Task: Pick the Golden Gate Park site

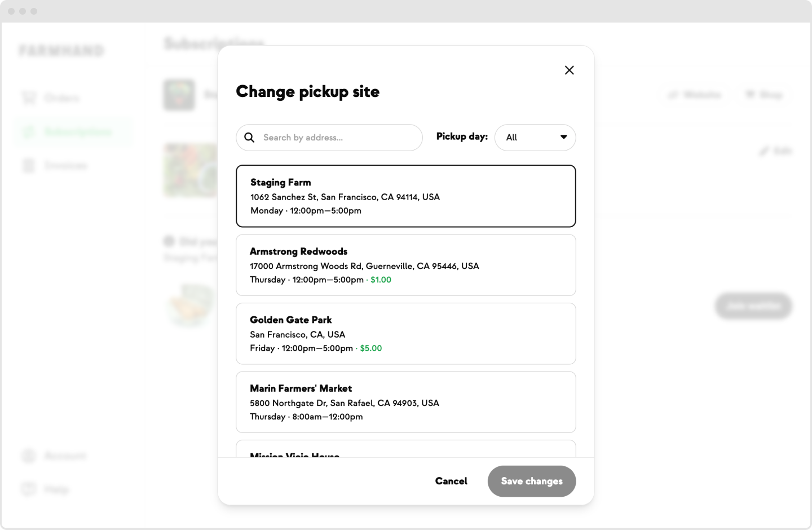Action: pos(406,334)
